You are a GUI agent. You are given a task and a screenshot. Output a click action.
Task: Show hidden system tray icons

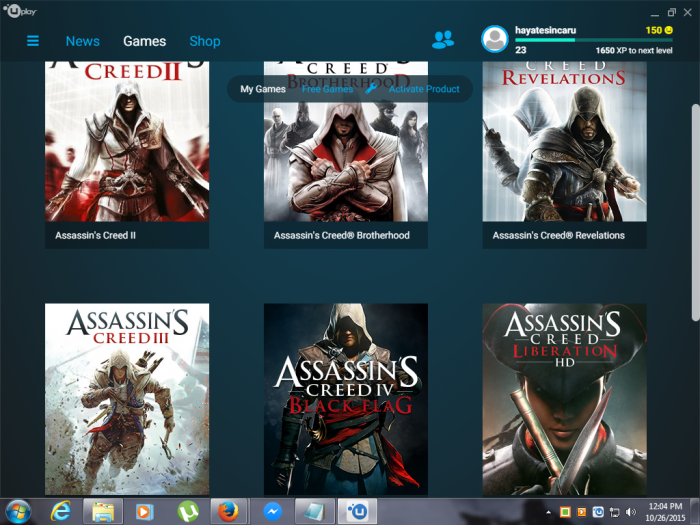(547, 511)
